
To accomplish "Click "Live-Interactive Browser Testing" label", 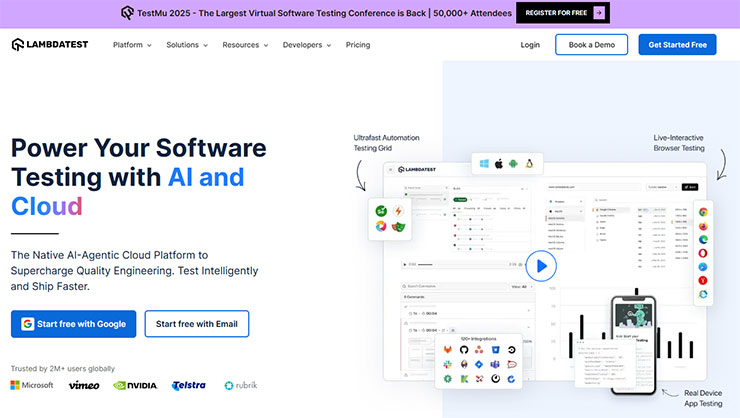I will (x=679, y=143).
